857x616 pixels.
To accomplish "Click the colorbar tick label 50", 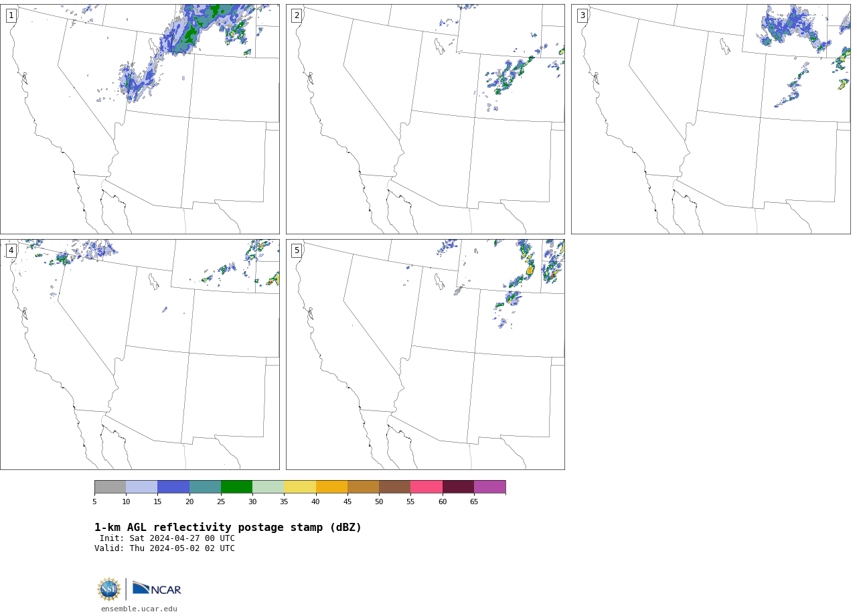I will (379, 502).
